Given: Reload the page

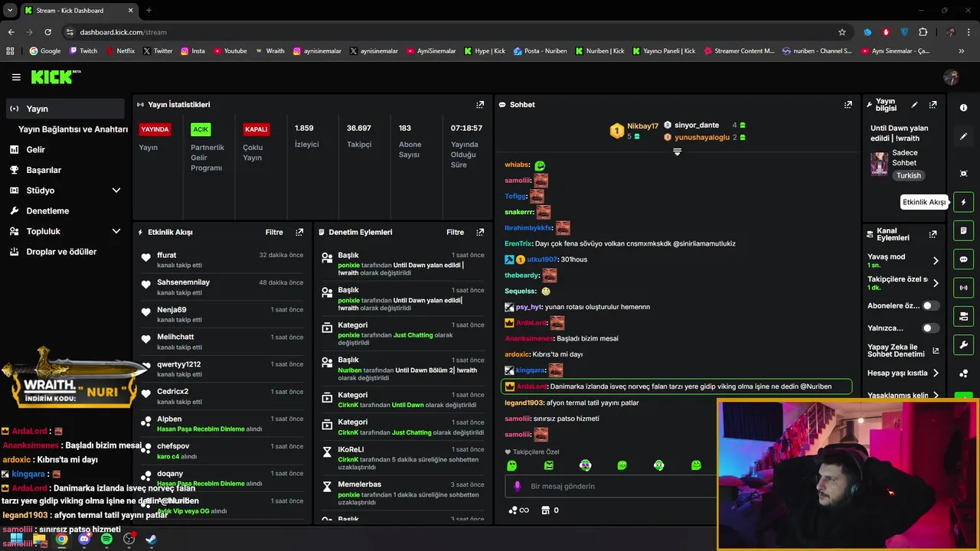Looking at the screenshot, I should pyautogui.click(x=47, y=32).
